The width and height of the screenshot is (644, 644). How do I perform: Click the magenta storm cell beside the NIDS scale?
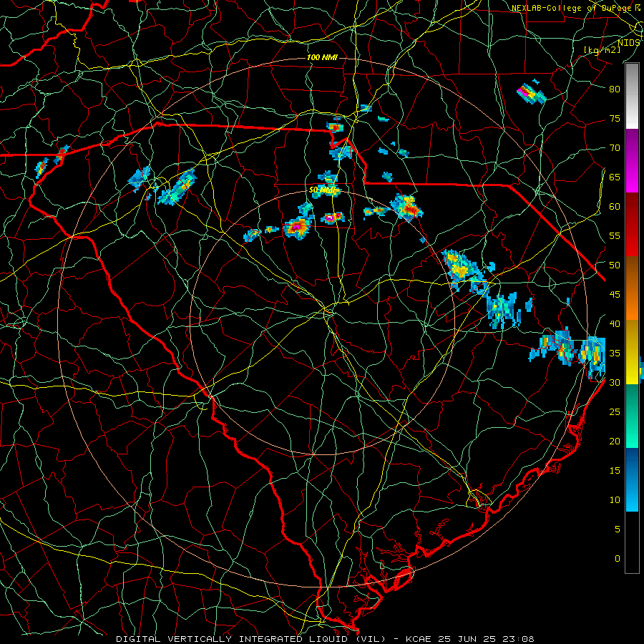531,94
